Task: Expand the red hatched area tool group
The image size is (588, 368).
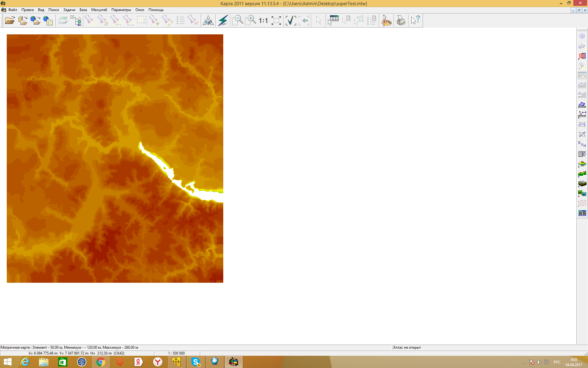Action: (x=582, y=56)
